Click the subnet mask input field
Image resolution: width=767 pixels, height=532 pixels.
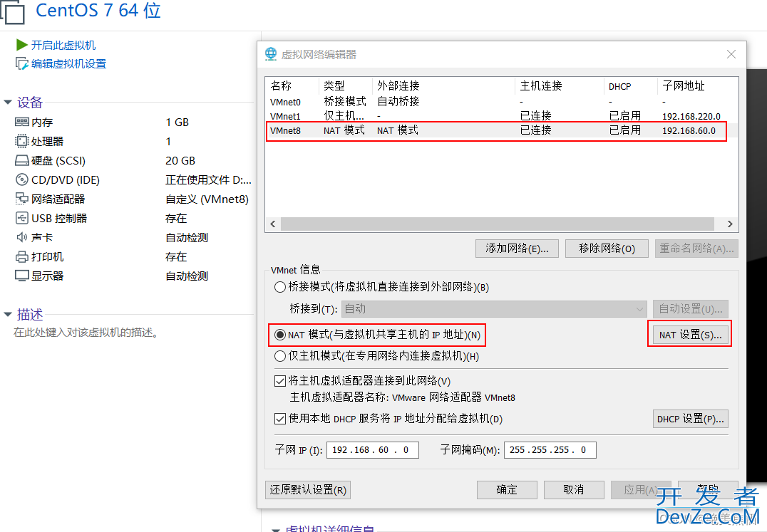coord(550,450)
